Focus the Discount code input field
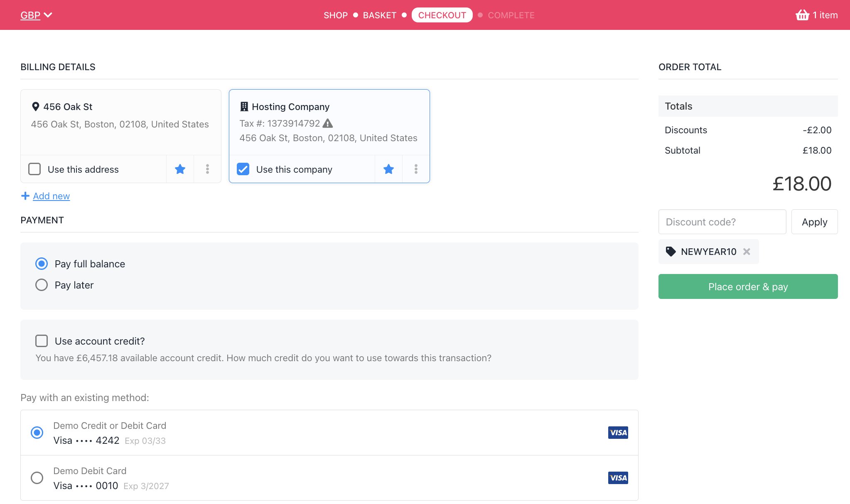 click(722, 222)
